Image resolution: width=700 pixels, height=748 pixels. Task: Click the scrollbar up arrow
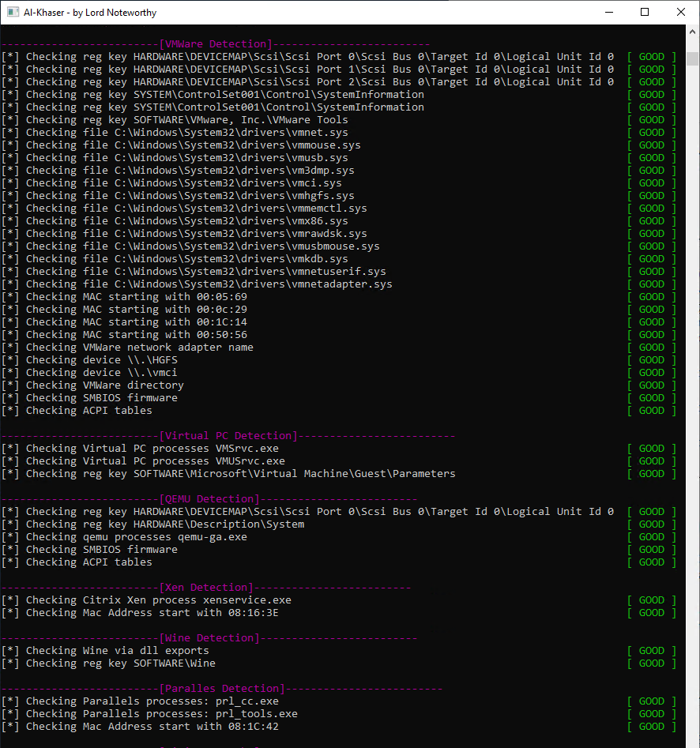click(692, 32)
